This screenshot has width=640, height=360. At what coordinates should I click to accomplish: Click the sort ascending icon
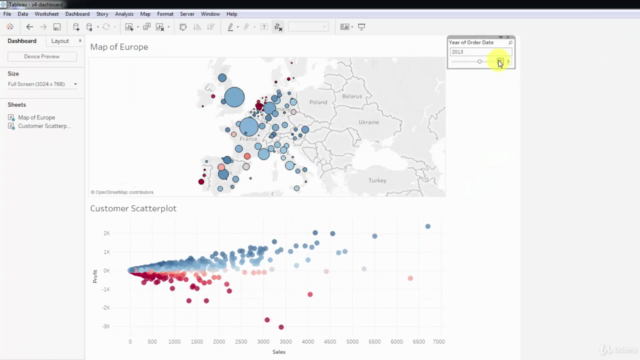point(197,27)
